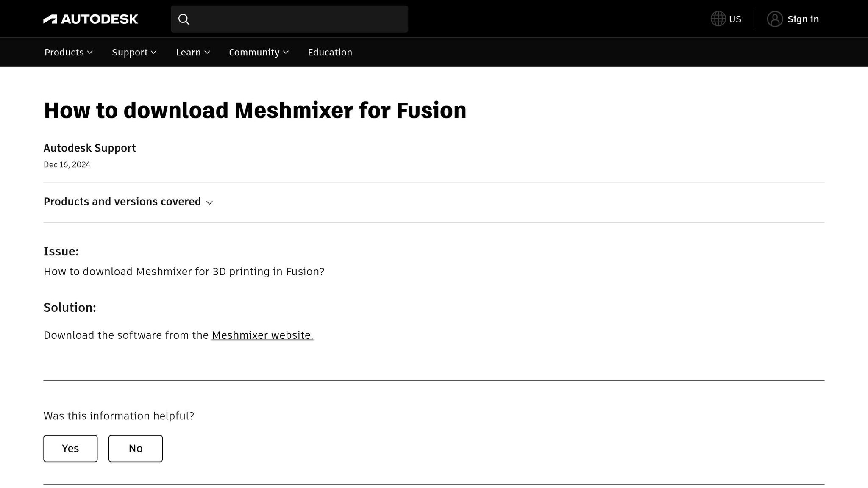Go to the Education page
This screenshot has height=488, width=868.
[x=330, y=53]
